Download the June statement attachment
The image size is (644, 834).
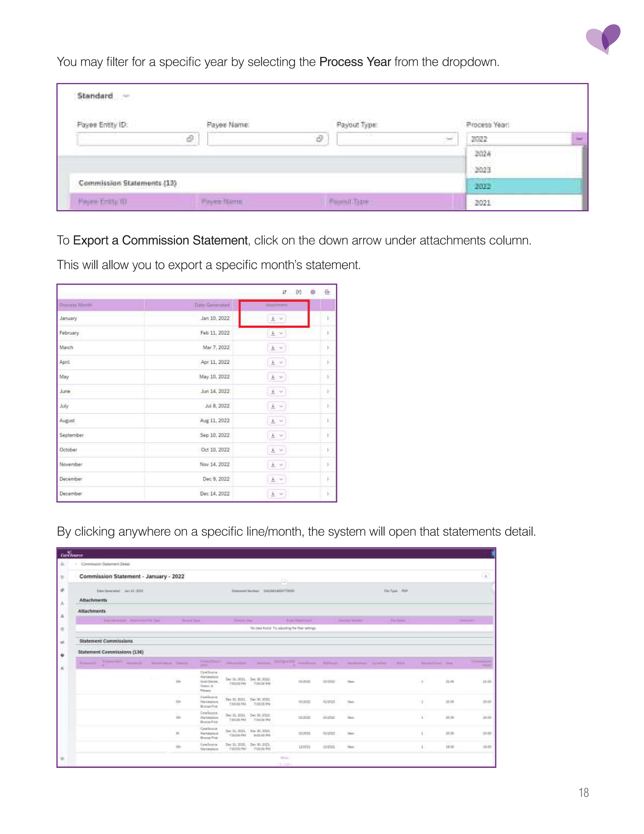[x=273, y=391]
